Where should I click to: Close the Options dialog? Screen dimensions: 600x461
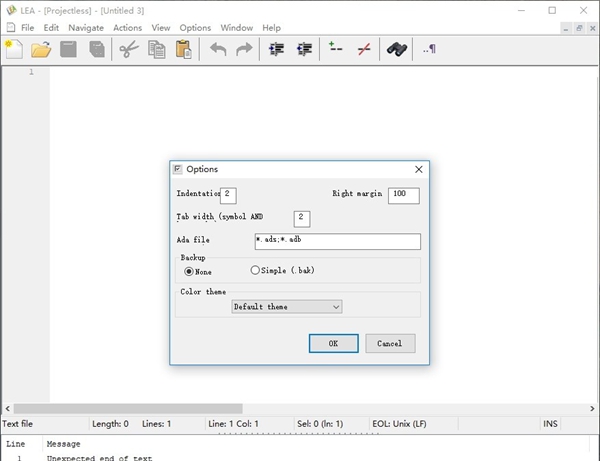pos(419,169)
